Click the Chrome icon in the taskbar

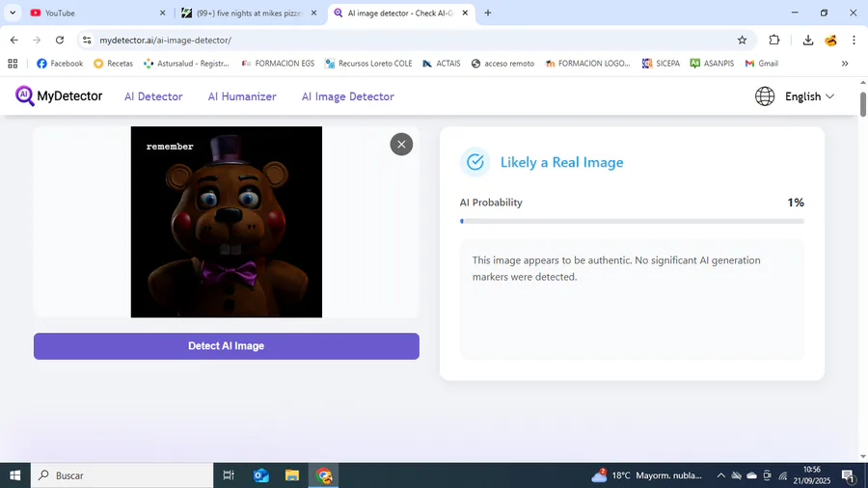coord(323,475)
